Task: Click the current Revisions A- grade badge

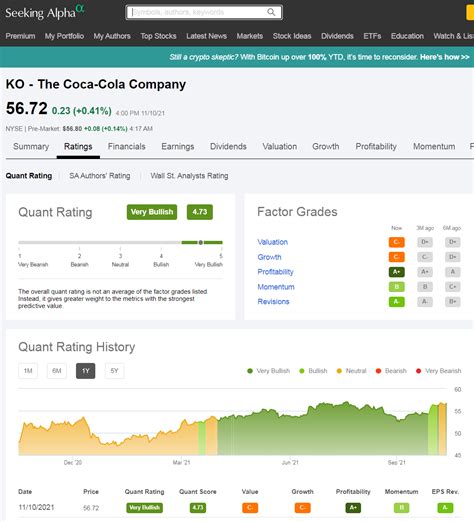Action: point(396,302)
